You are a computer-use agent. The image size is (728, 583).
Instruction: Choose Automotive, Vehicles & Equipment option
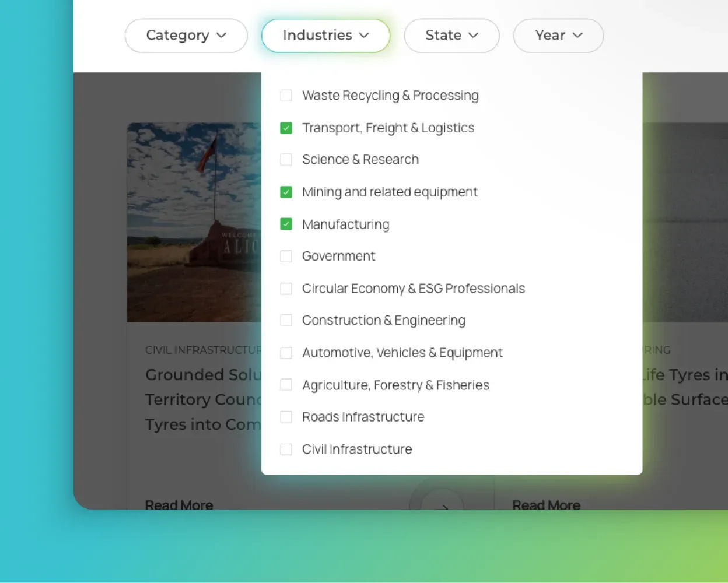point(402,353)
